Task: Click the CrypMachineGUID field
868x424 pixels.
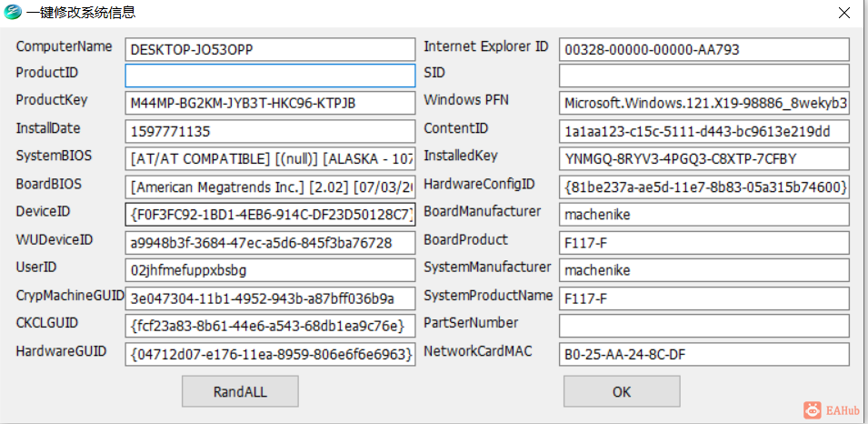Action: pos(270,298)
